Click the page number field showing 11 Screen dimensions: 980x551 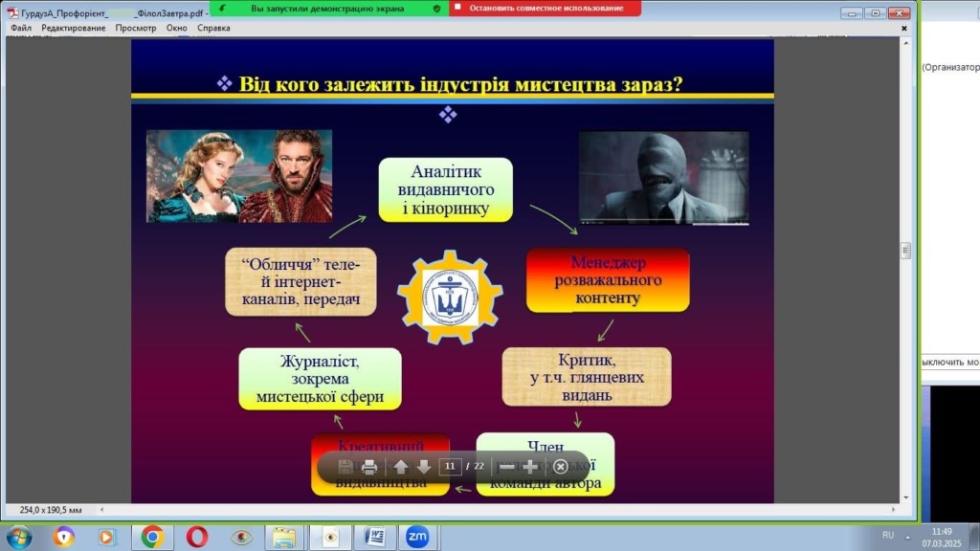coord(450,466)
